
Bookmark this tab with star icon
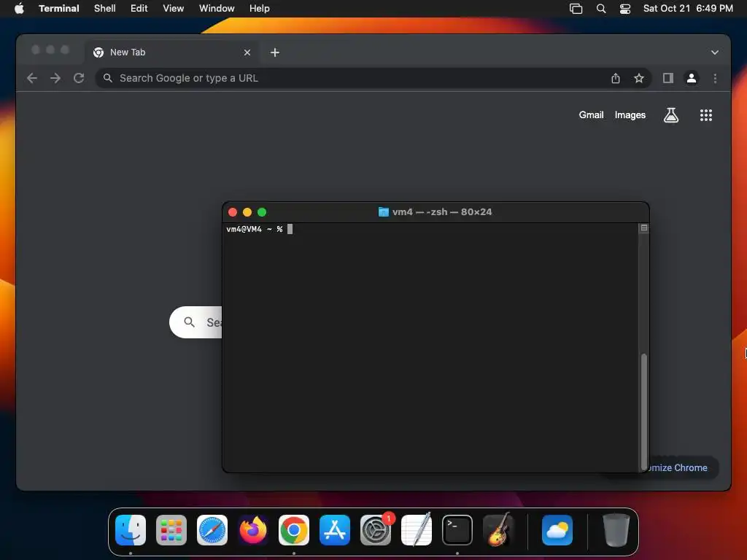click(639, 78)
